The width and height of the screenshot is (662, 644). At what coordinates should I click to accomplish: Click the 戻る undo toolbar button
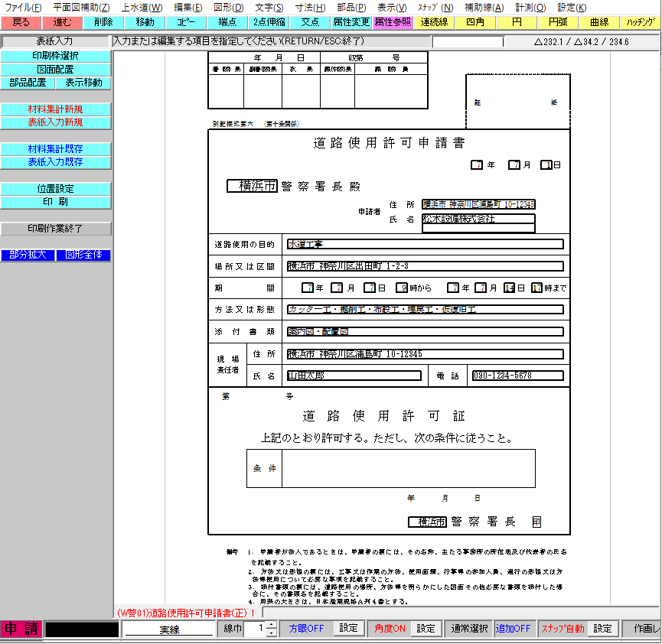click(21, 22)
